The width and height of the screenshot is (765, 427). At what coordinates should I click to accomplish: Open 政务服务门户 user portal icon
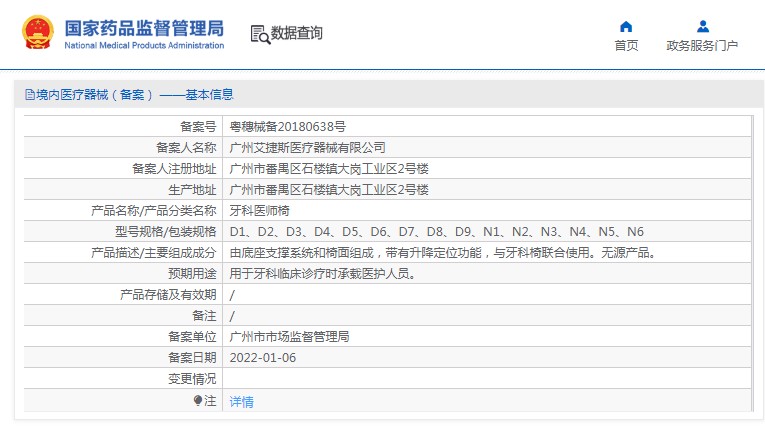click(x=703, y=26)
